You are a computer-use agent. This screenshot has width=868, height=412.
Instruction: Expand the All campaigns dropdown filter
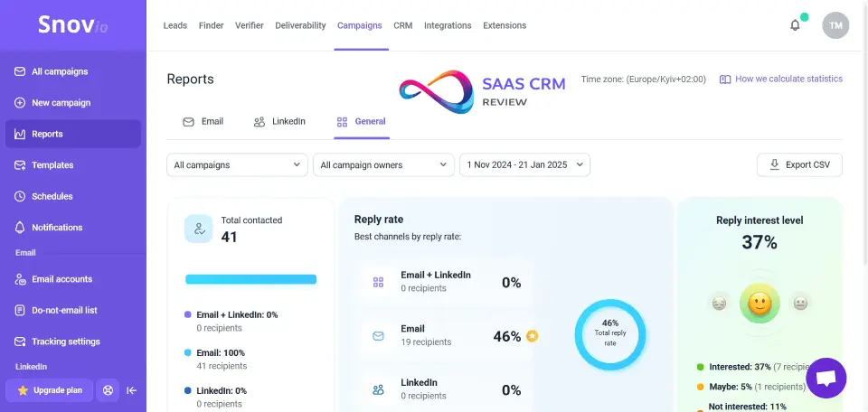tap(238, 164)
